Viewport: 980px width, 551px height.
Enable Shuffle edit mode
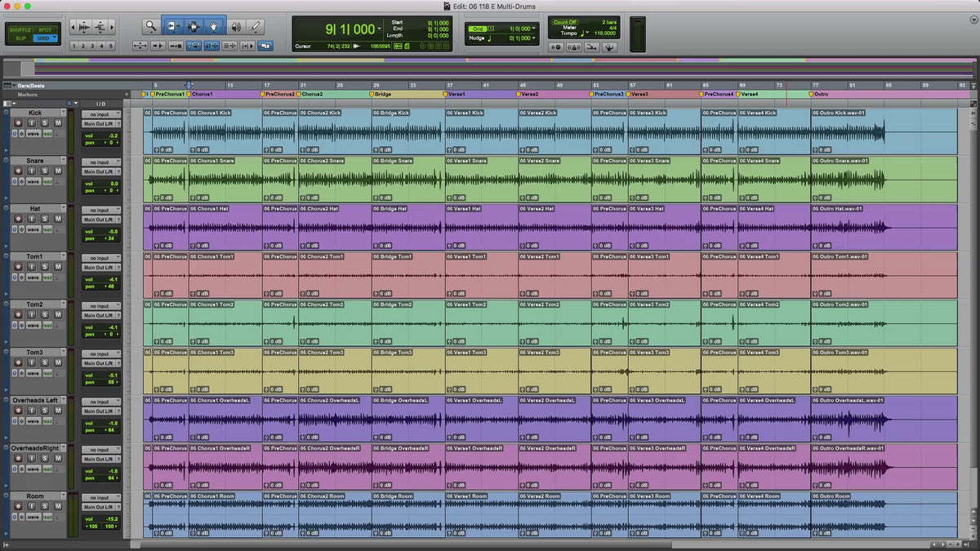click(x=20, y=30)
